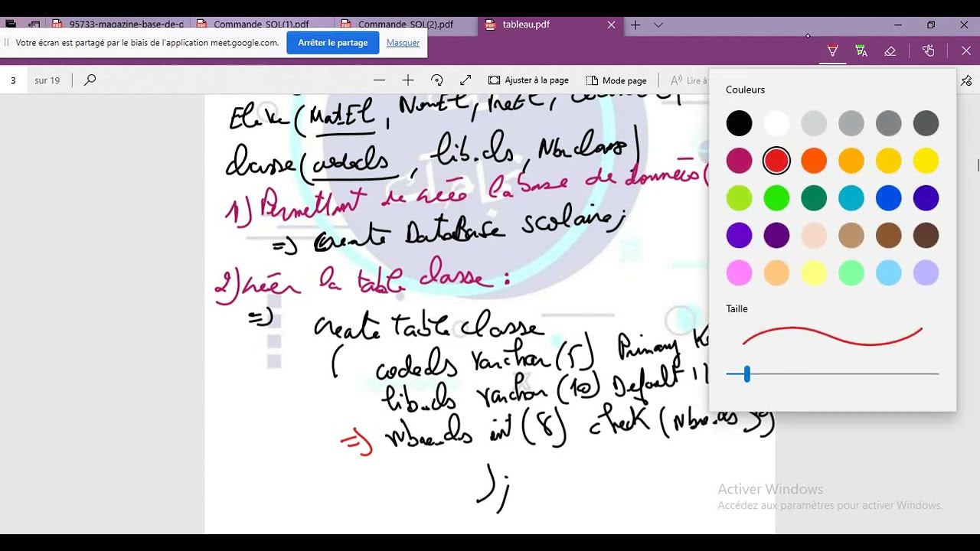Set tabs aside icon
The width and height of the screenshot is (980, 551).
coord(34,24)
